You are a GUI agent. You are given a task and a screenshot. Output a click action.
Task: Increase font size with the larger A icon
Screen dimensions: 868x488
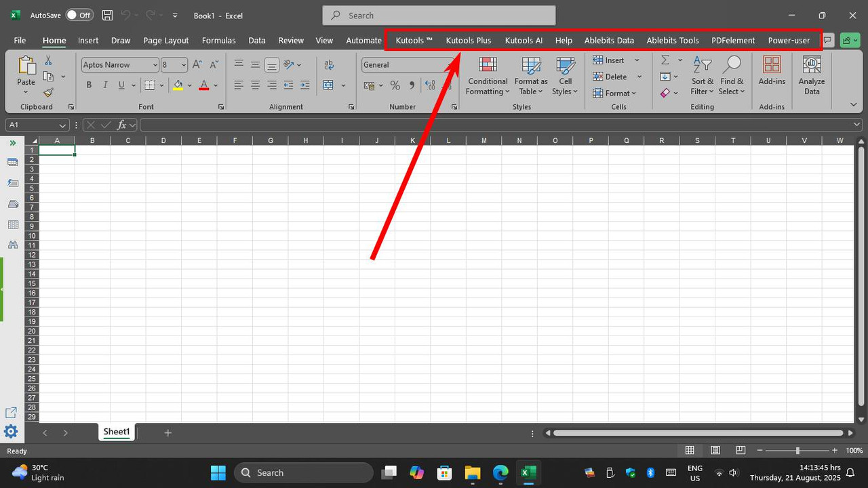click(197, 65)
